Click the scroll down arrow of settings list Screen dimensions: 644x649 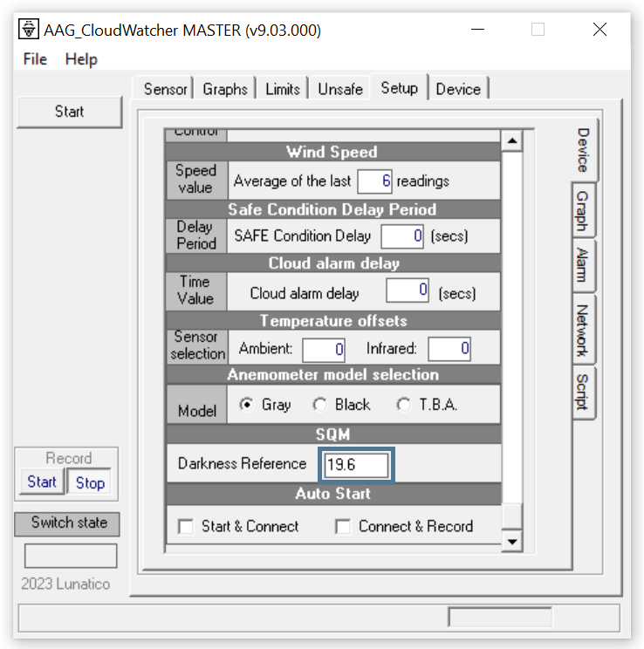512,542
